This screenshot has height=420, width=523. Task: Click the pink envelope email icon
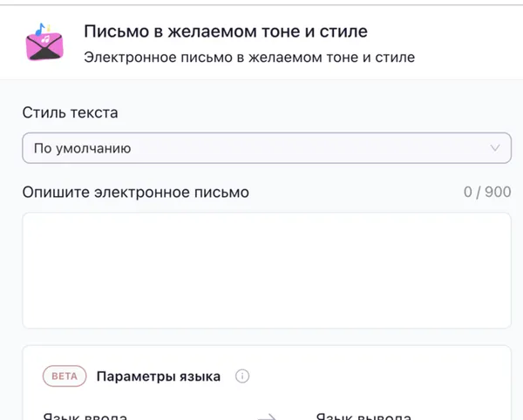[45, 43]
